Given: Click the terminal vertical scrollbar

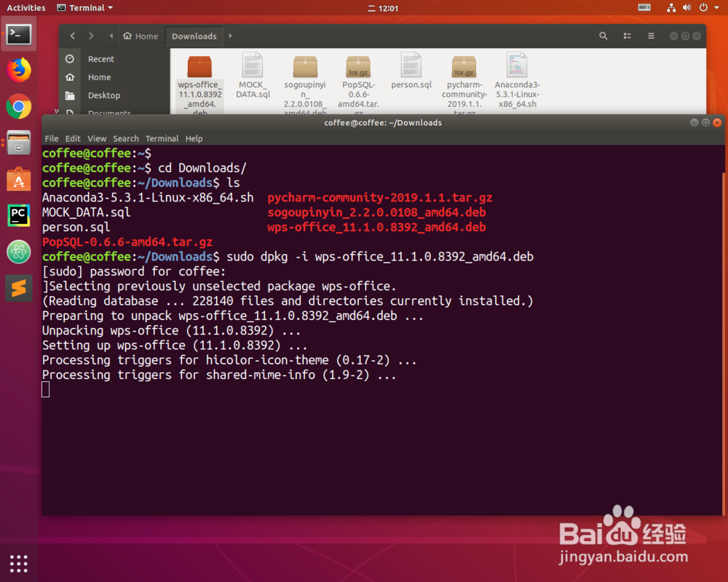Looking at the screenshot, I should pyautogui.click(x=723, y=343).
